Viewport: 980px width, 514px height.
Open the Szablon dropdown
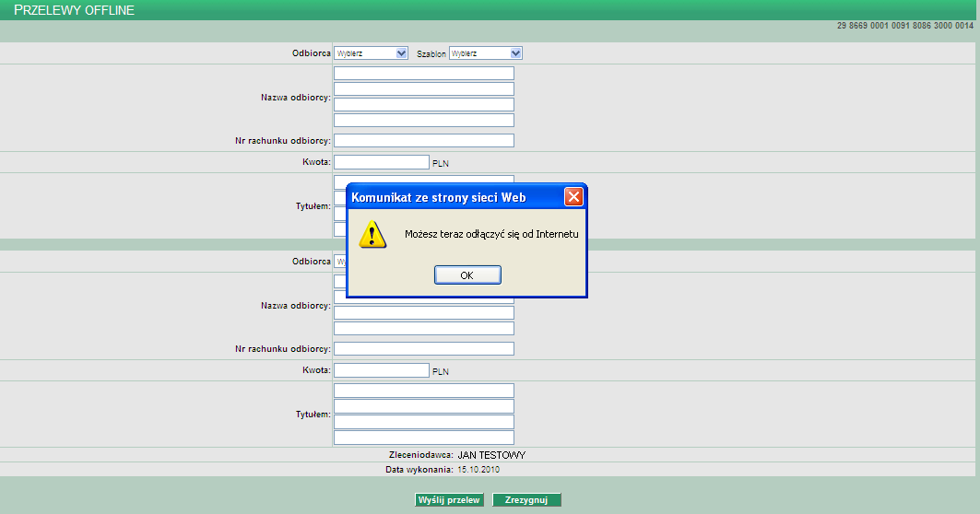click(486, 53)
